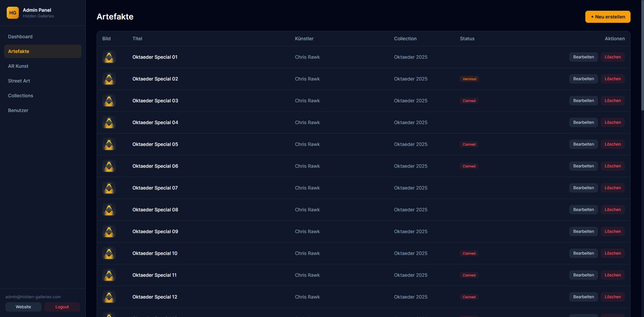Screen dimensions: 644x317
Task: Select the Oktaeder Special 07 image icon
Action: click(109, 188)
